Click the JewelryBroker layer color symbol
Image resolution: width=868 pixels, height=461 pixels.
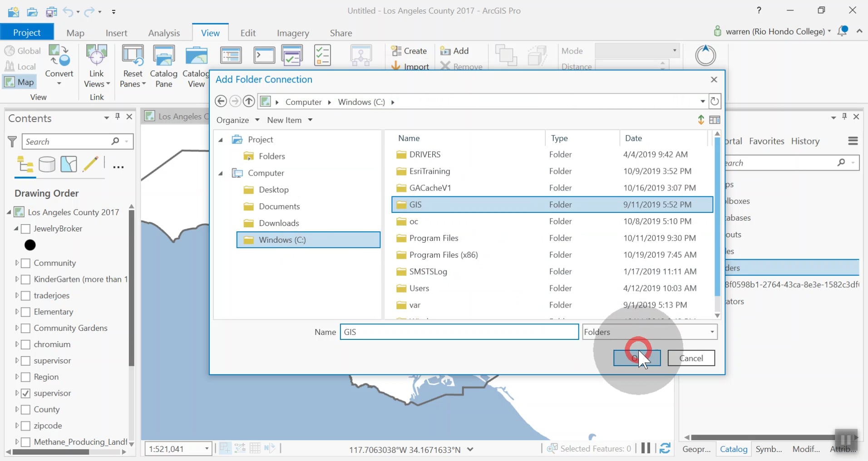point(30,245)
